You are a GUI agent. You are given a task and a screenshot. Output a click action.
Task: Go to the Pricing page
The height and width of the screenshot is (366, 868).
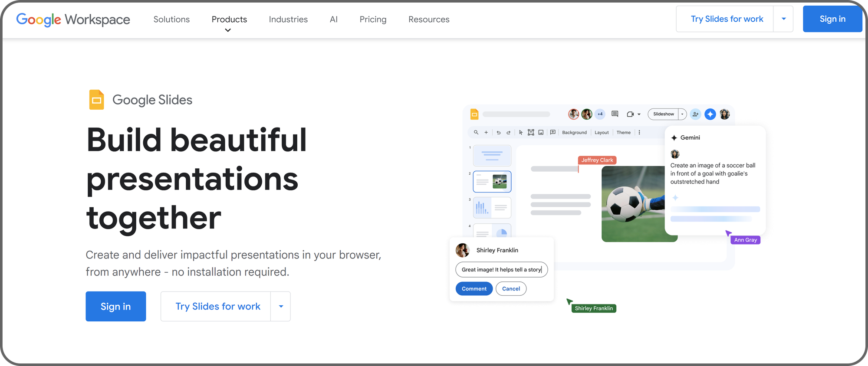tap(373, 19)
